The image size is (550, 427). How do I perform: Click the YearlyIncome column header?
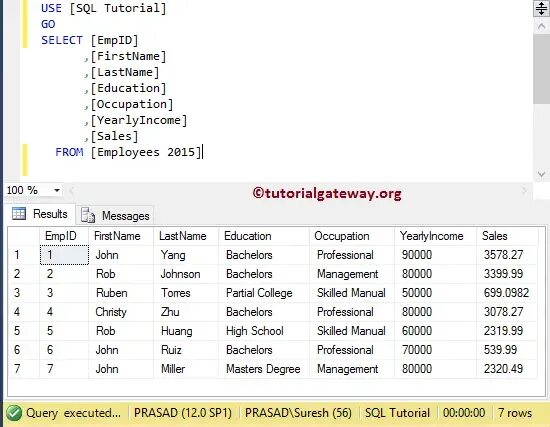coord(435,236)
